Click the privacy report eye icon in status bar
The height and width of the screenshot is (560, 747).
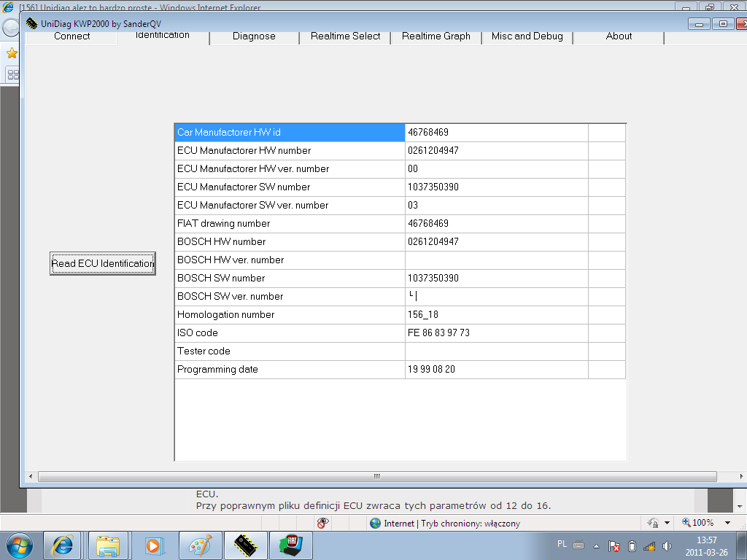tap(323, 523)
